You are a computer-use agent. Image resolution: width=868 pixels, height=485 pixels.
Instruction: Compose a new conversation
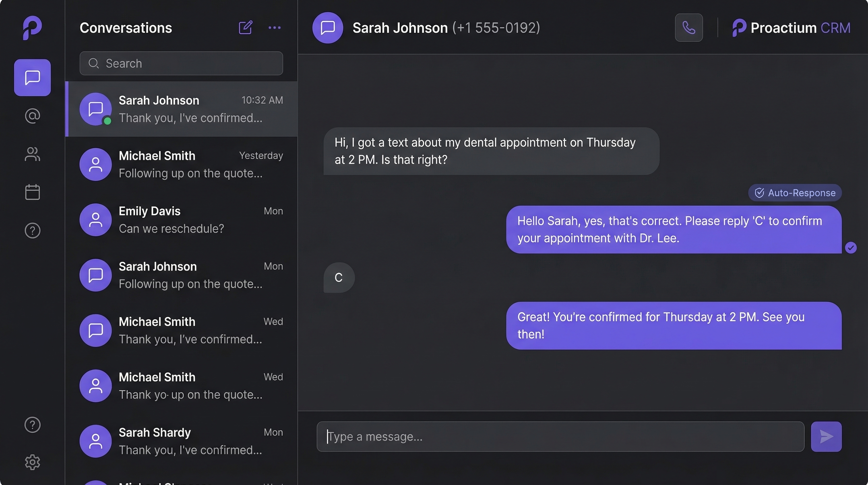click(x=245, y=28)
